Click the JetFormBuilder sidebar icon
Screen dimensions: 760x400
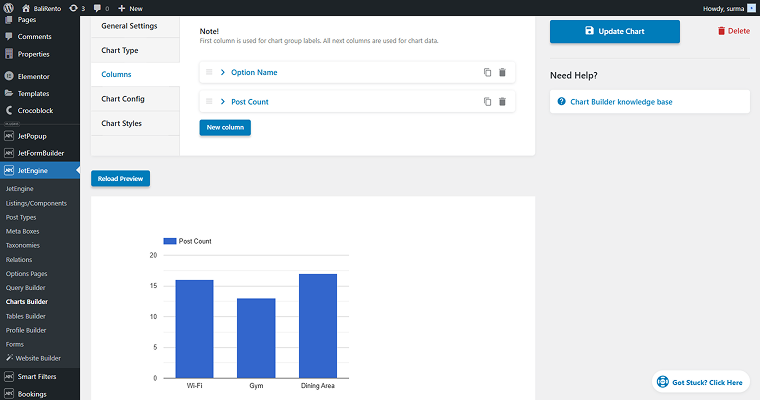9,153
